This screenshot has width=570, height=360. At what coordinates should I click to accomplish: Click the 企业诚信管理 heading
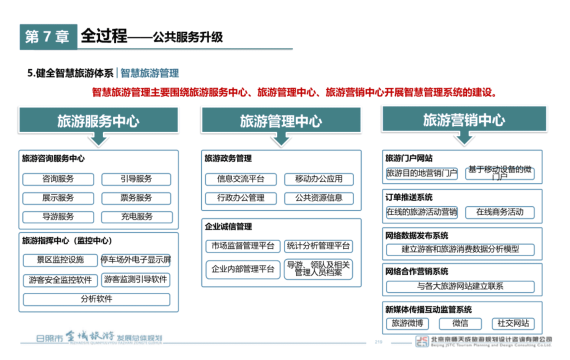(228, 227)
